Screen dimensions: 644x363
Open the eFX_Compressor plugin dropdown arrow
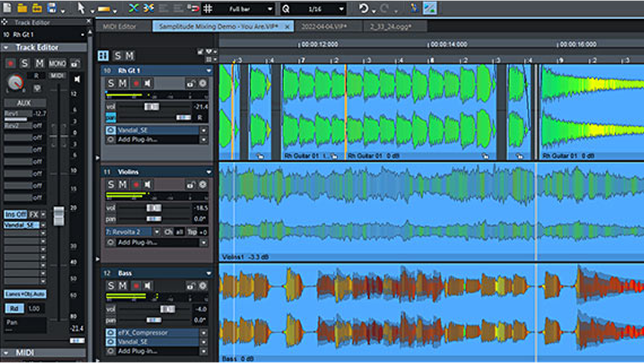coord(203,332)
